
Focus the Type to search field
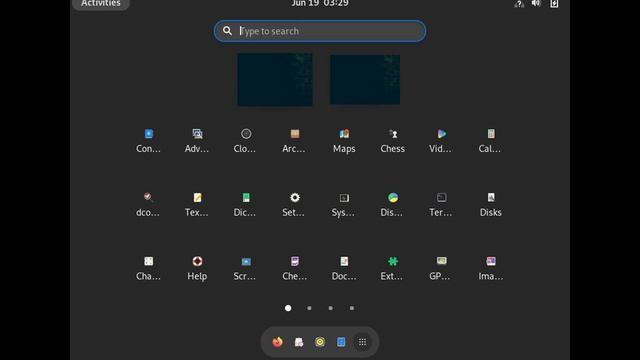click(320, 31)
